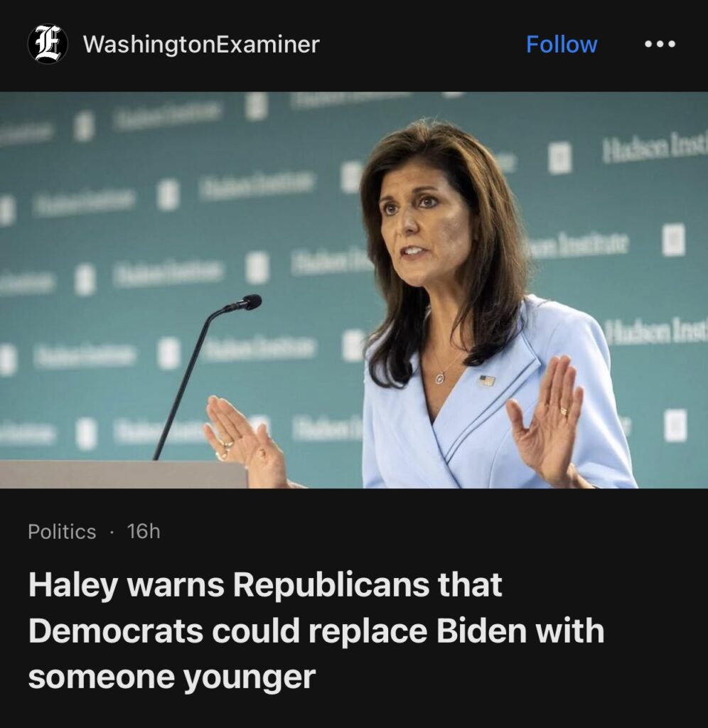Click the American flag lapel pin
The image size is (708, 728).
click(x=486, y=381)
